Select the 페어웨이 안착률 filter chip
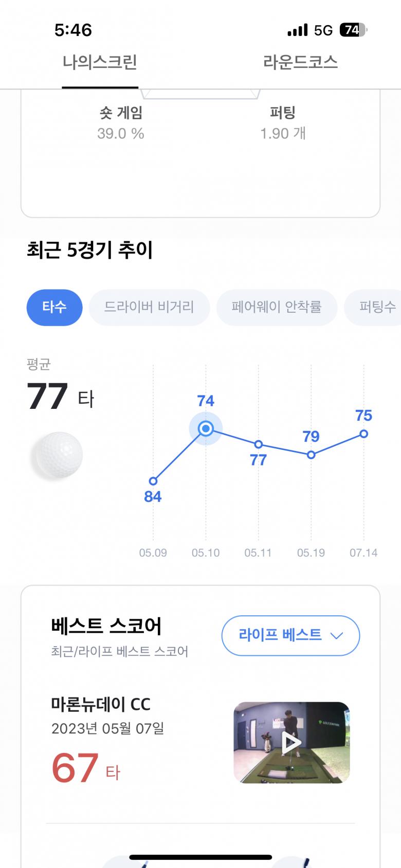This screenshot has width=401, height=868. 277,307
